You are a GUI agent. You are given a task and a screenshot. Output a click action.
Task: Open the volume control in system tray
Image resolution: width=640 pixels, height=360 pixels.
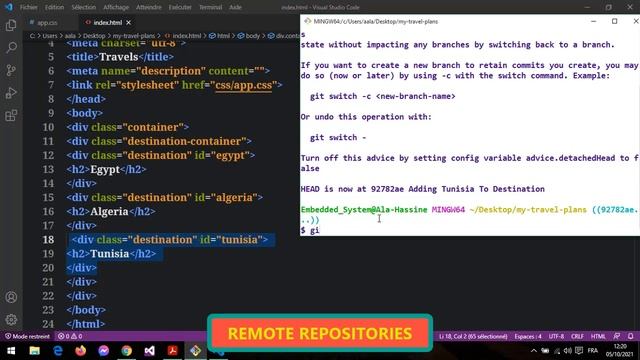coord(567,351)
